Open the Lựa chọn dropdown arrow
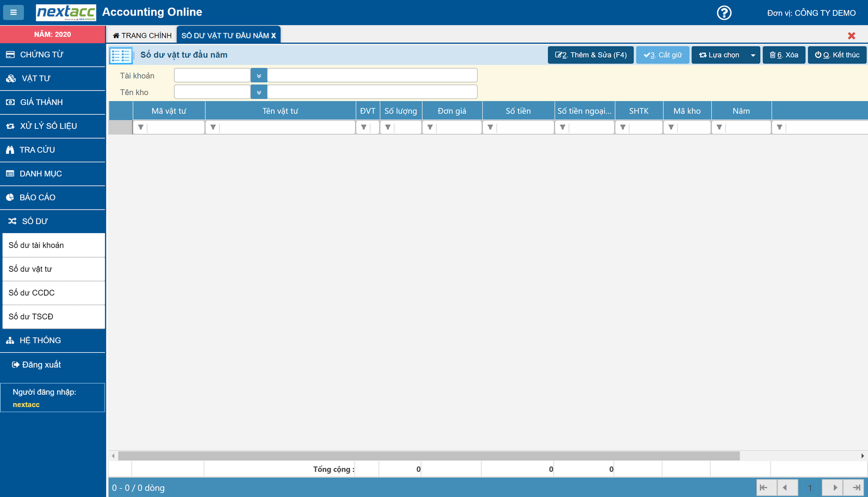 (x=752, y=55)
